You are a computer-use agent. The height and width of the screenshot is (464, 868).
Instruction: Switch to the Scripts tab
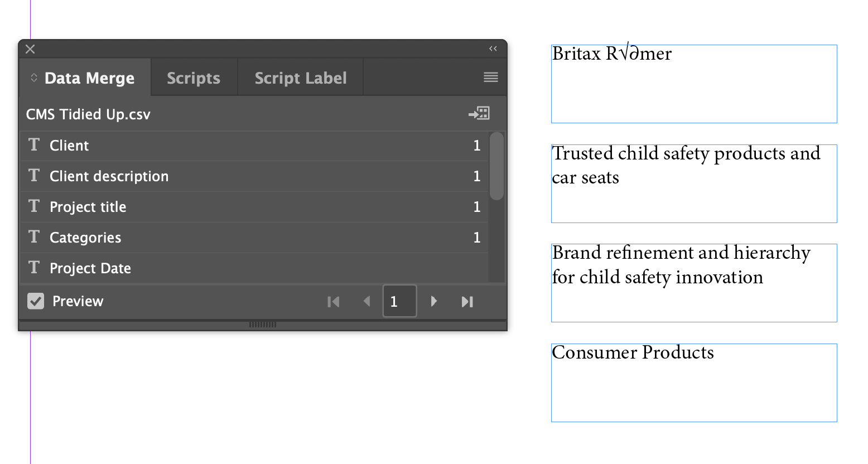point(193,78)
